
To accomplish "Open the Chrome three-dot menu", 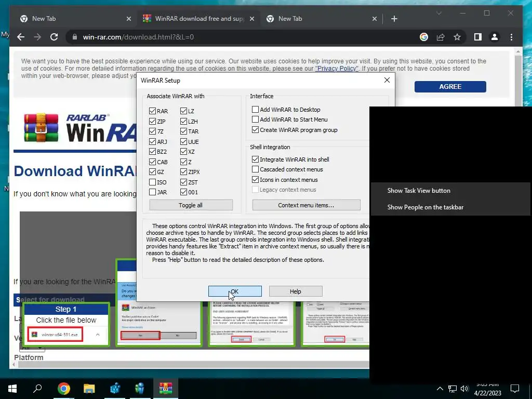I will (511, 37).
